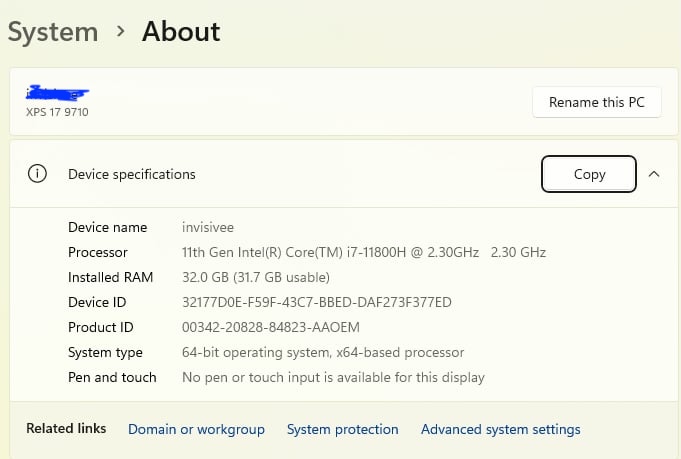
Task: Click the About page heading
Action: pos(181,32)
